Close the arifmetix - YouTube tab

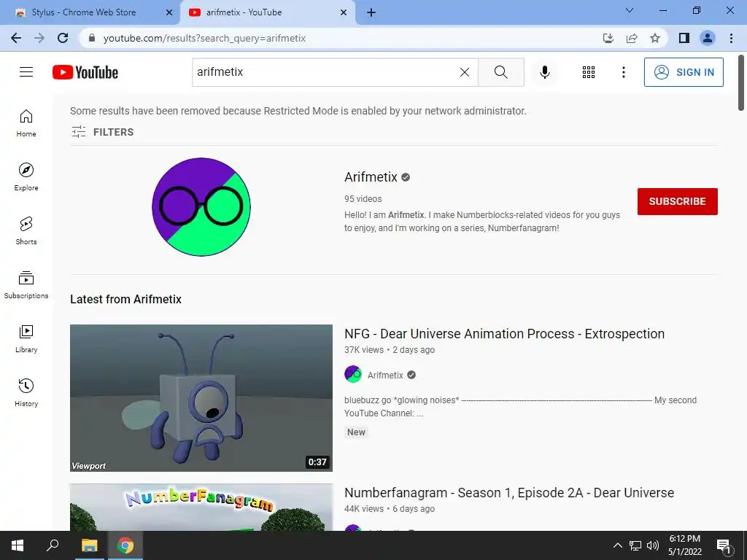[x=343, y=13]
